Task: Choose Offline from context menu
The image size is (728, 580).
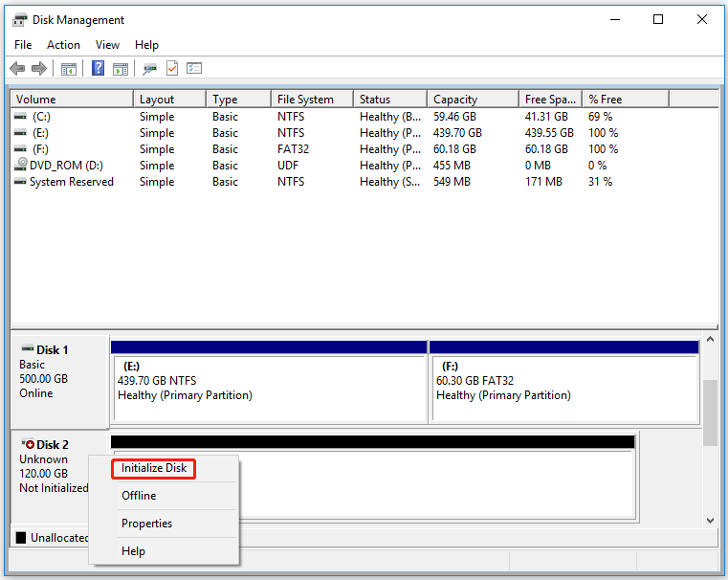Action: [x=139, y=496]
